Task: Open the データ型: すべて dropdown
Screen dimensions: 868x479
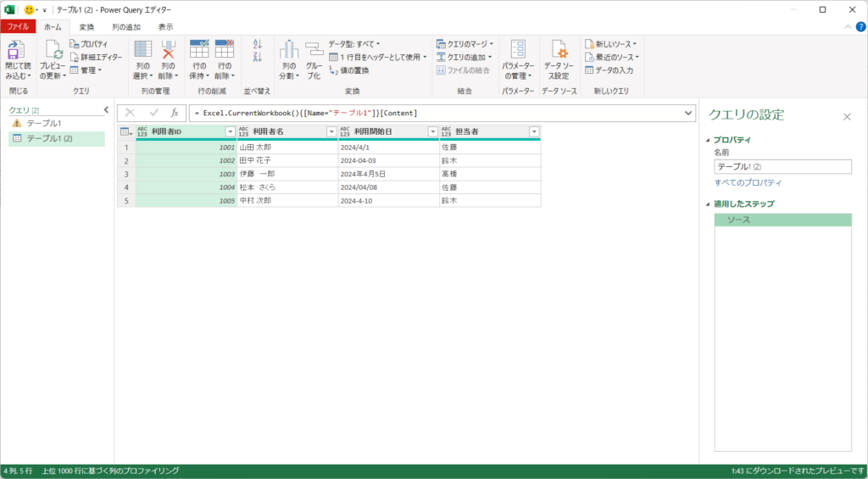Action: point(354,44)
